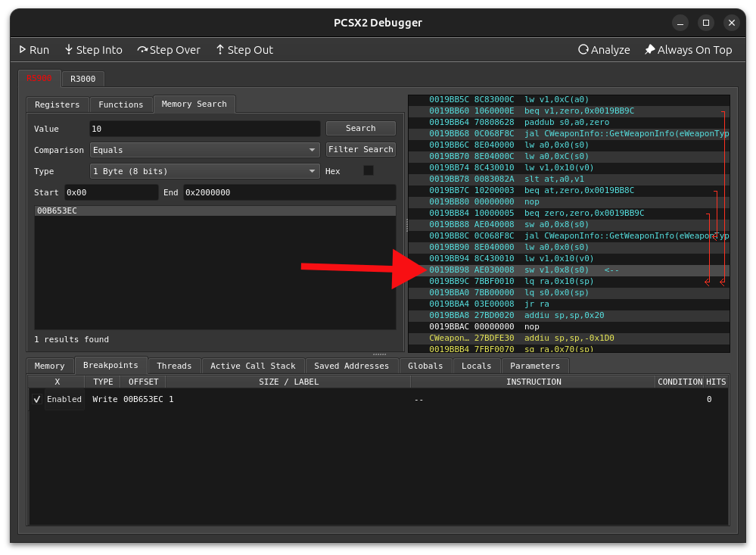The image size is (756, 555).
Task: Open the Active Call Stack tab
Action: tap(253, 366)
